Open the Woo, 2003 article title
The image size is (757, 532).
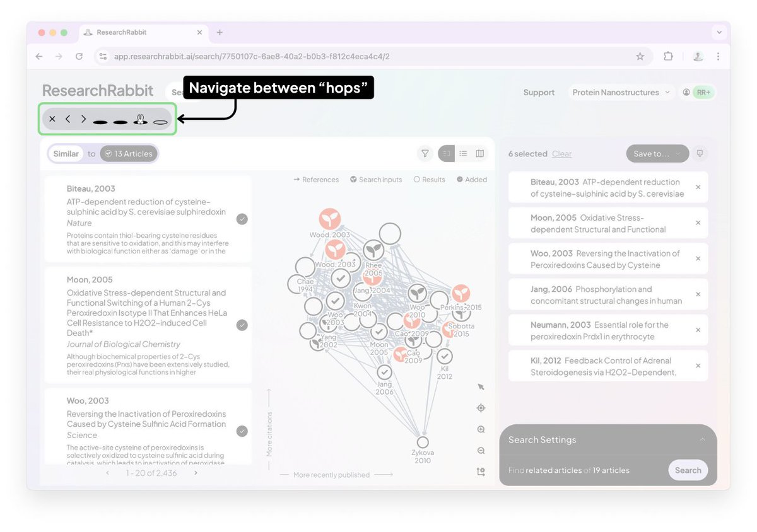146,419
